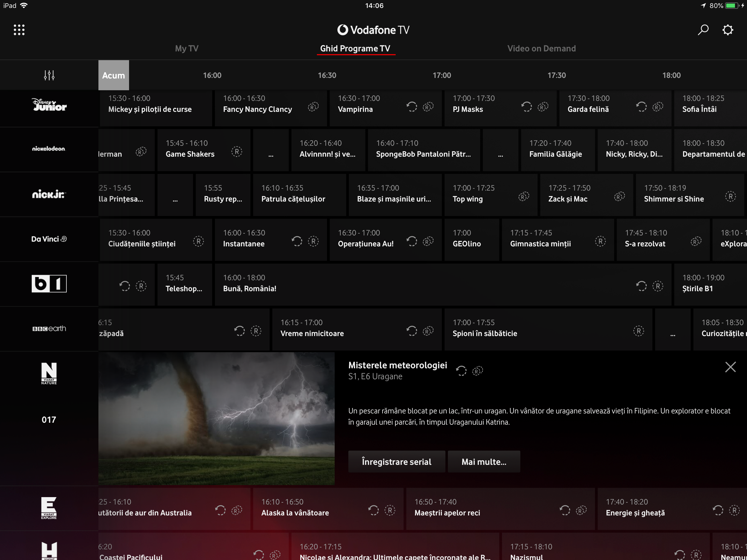
Task: Tap the restart icon on Garda felină
Action: [641, 107]
